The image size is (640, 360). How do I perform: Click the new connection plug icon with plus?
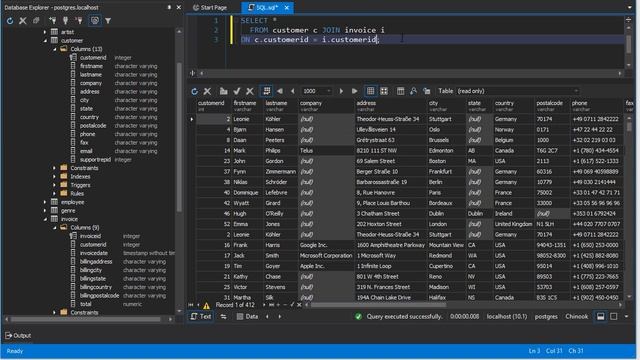[52, 20]
